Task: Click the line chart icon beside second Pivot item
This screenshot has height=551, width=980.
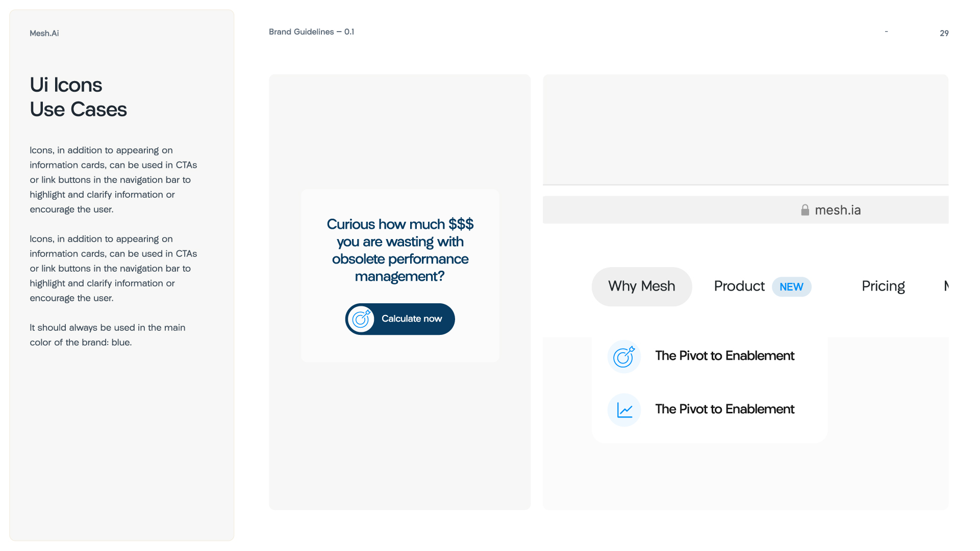Action: (x=624, y=410)
